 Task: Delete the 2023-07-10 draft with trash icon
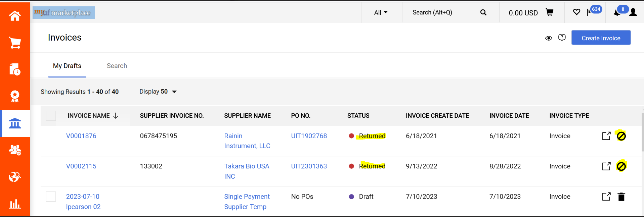[621, 197]
